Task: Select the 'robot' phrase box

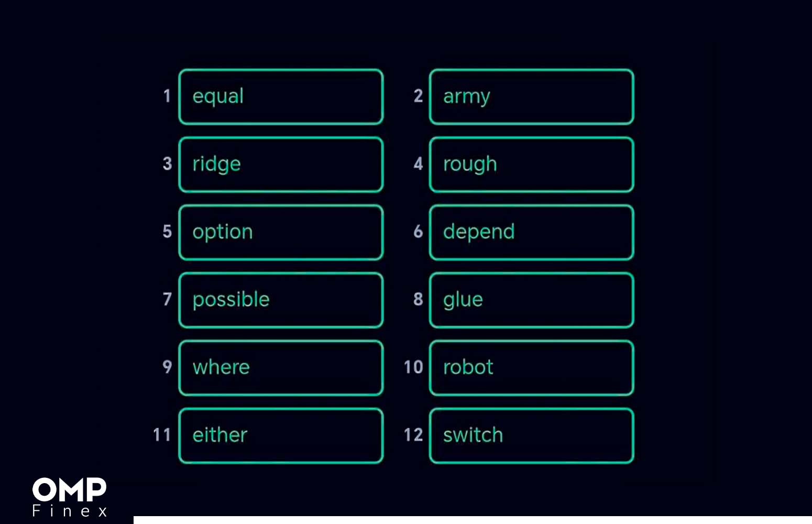Action: [x=532, y=368]
